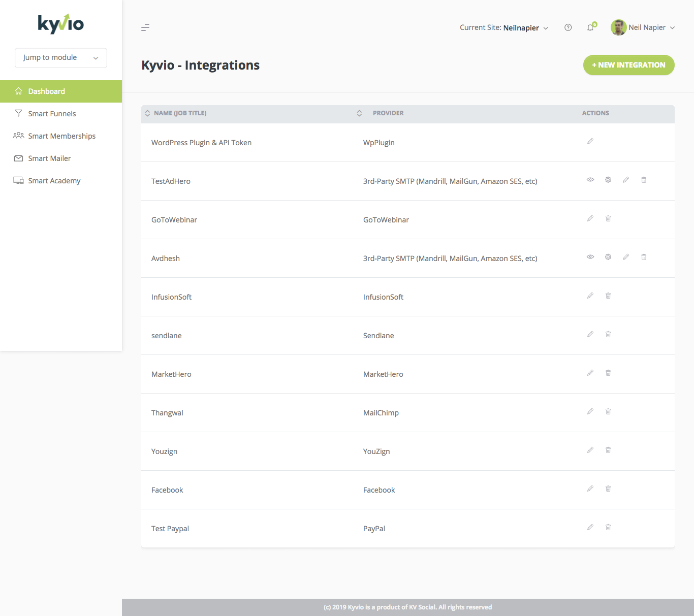
Task: Delete the sendlane integration
Action: [608, 334]
